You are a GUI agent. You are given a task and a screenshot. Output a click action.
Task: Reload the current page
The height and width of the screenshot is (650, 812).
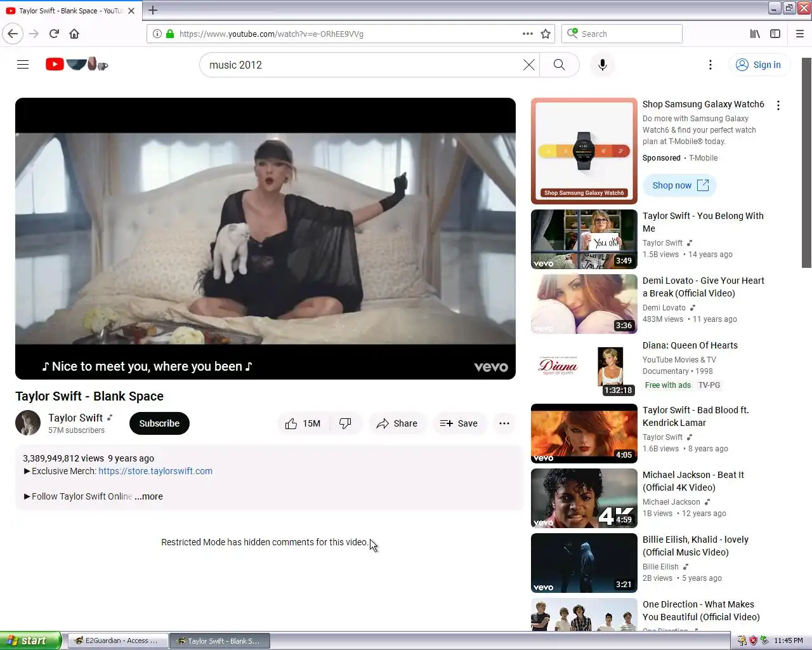pos(54,34)
